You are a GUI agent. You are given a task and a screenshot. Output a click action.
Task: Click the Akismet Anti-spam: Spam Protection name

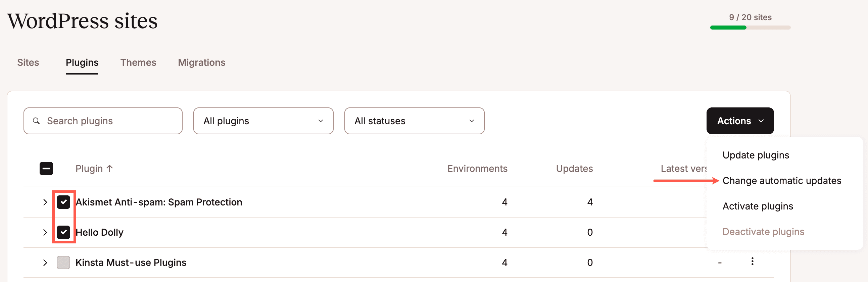(x=159, y=202)
